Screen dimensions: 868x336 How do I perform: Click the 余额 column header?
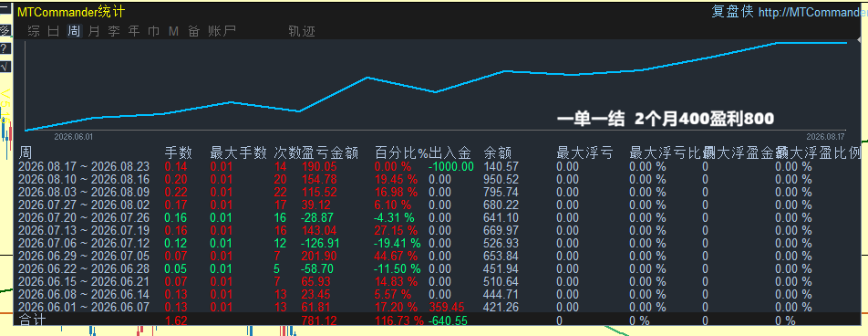click(497, 153)
